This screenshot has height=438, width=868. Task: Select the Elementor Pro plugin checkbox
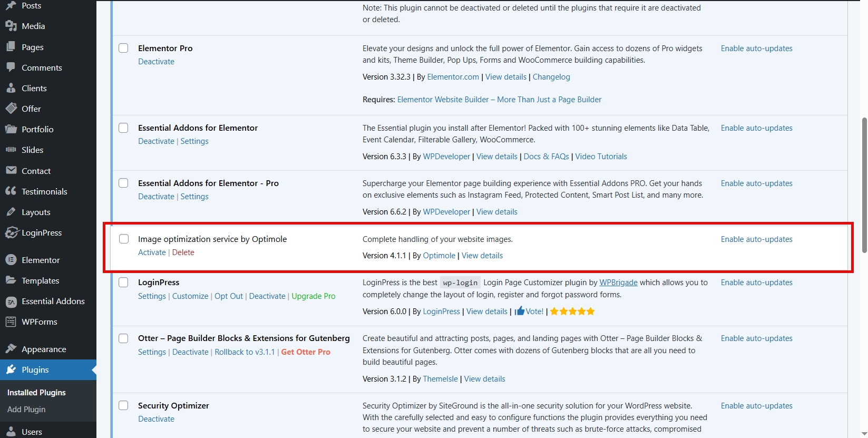coord(123,48)
